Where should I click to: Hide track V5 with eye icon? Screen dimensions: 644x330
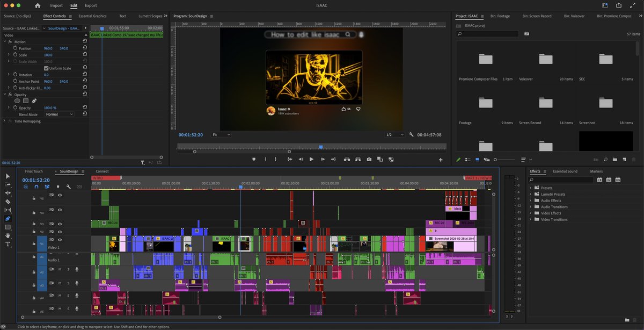[x=60, y=195]
